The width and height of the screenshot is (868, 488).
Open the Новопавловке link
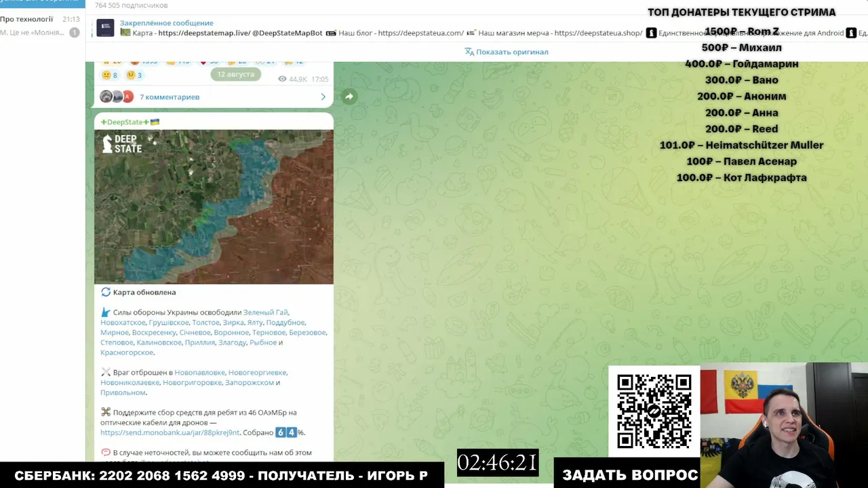[200, 373]
